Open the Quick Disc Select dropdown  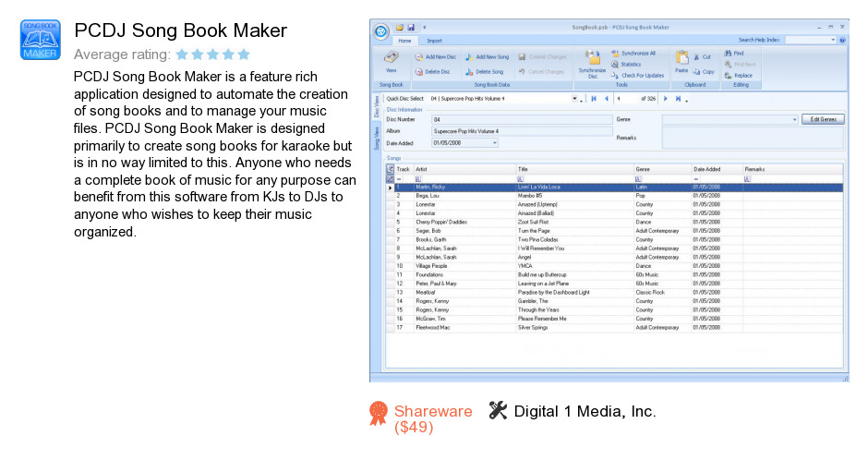click(574, 99)
